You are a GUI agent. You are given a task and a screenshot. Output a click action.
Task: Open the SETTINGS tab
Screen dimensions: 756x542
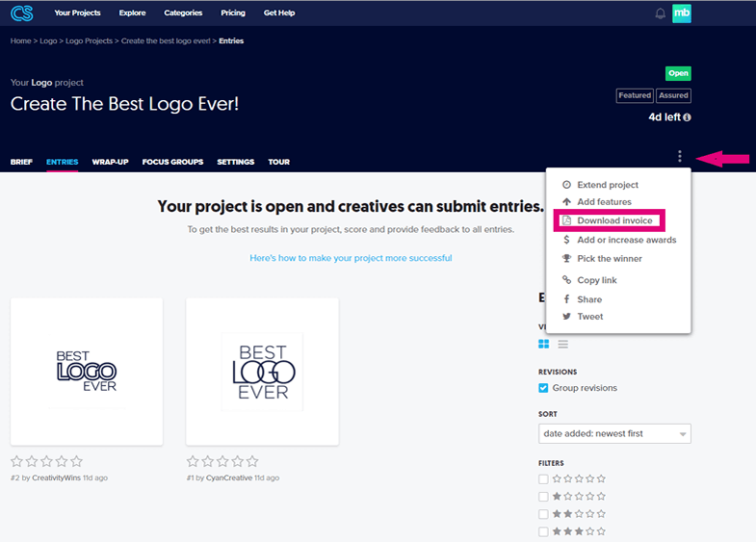click(x=235, y=162)
